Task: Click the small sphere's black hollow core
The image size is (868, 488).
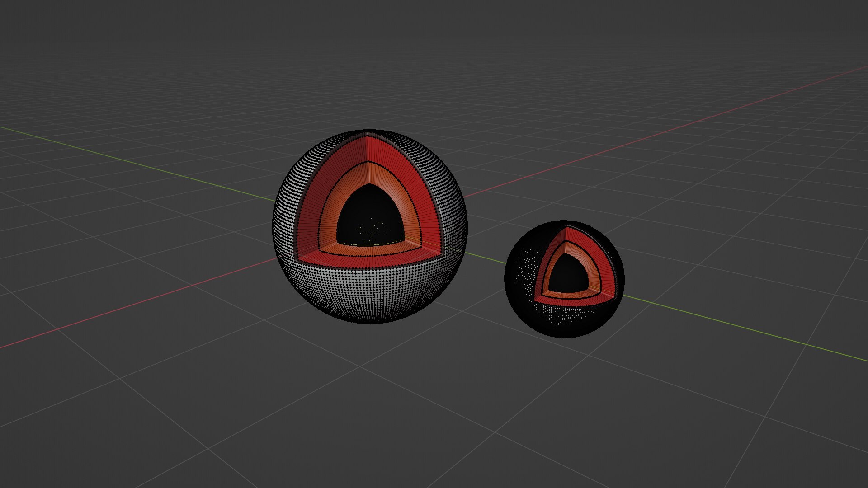Action: [x=569, y=273]
